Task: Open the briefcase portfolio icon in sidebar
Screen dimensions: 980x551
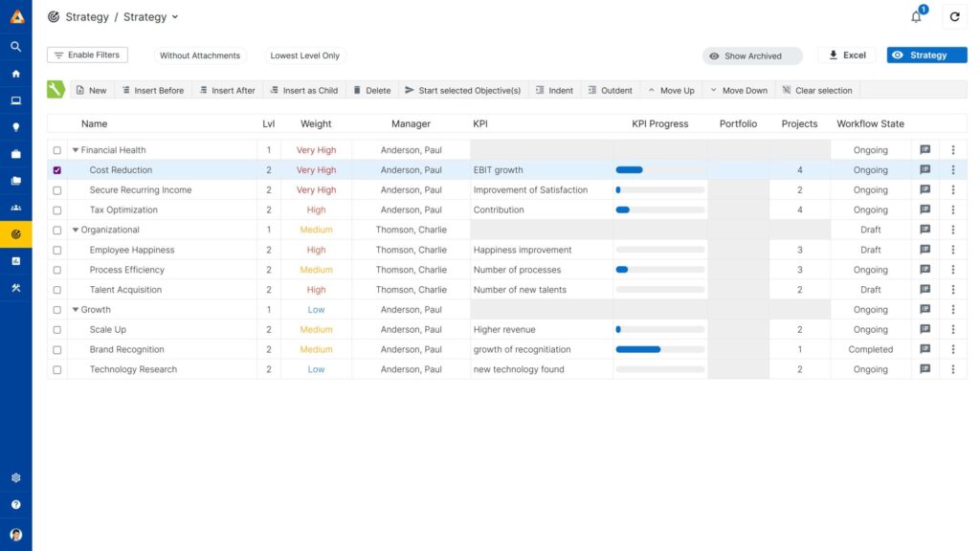Action: point(16,154)
